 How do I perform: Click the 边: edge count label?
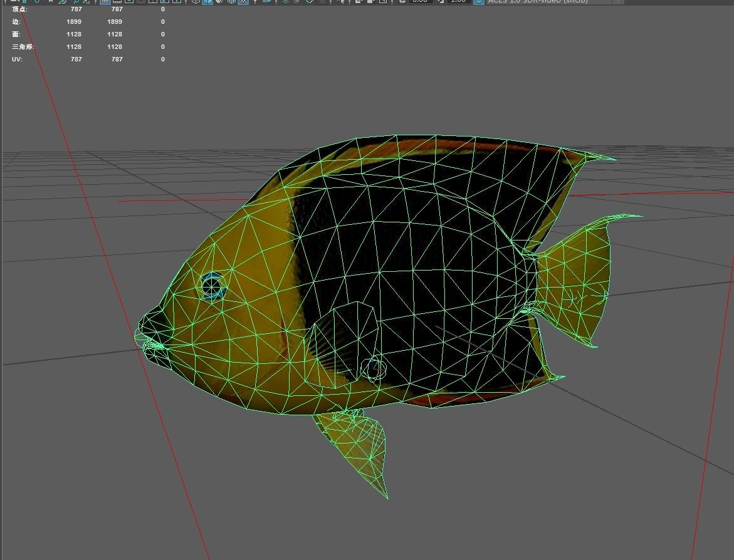(x=17, y=21)
